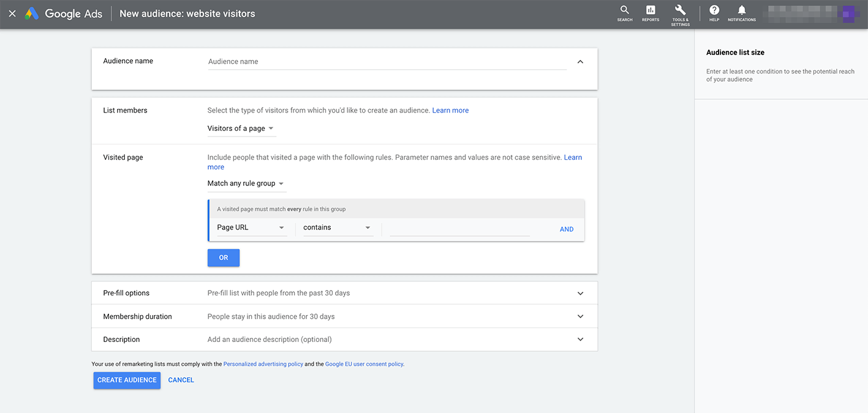Image resolution: width=868 pixels, height=413 pixels.
Task: Collapse the Audience name section chevron
Action: [580, 62]
